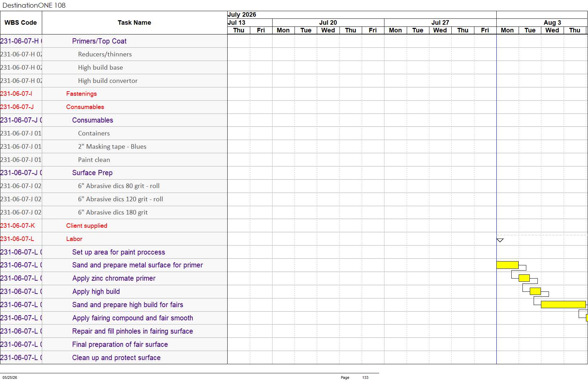Select 6" Abrasive dics 120 grit - roll

(121, 199)
